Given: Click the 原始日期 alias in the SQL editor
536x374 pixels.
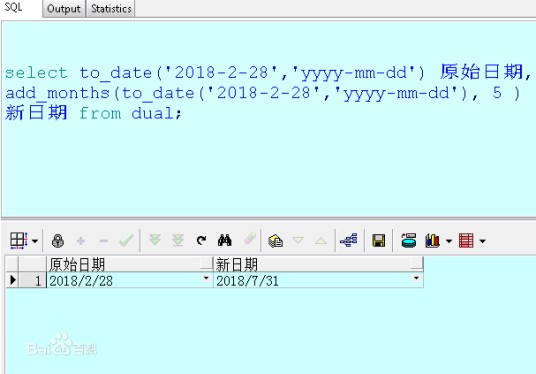Looking at the screenshot, I should pos(481,72).
